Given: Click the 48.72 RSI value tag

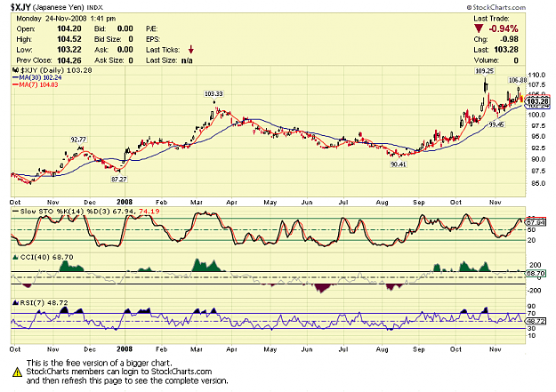Looking at the screenshot, I should click(536, 321).
